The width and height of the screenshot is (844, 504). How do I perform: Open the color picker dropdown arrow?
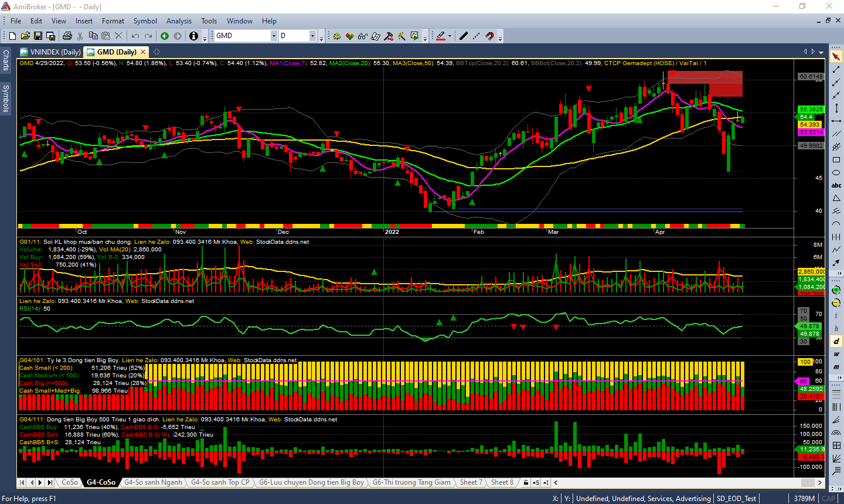coord(450,36)
